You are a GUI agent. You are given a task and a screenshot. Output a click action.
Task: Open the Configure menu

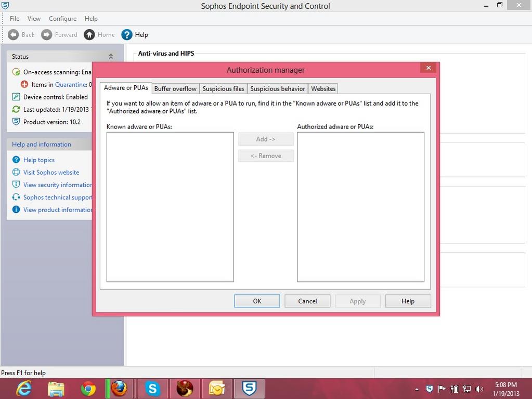tap(63, 18)
